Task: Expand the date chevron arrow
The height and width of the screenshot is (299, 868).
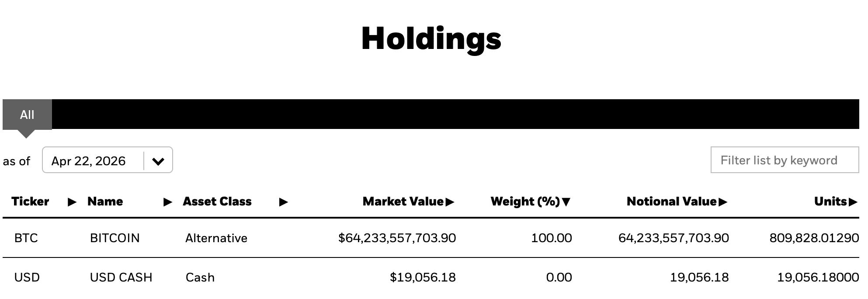Action: tap(158, 161)
